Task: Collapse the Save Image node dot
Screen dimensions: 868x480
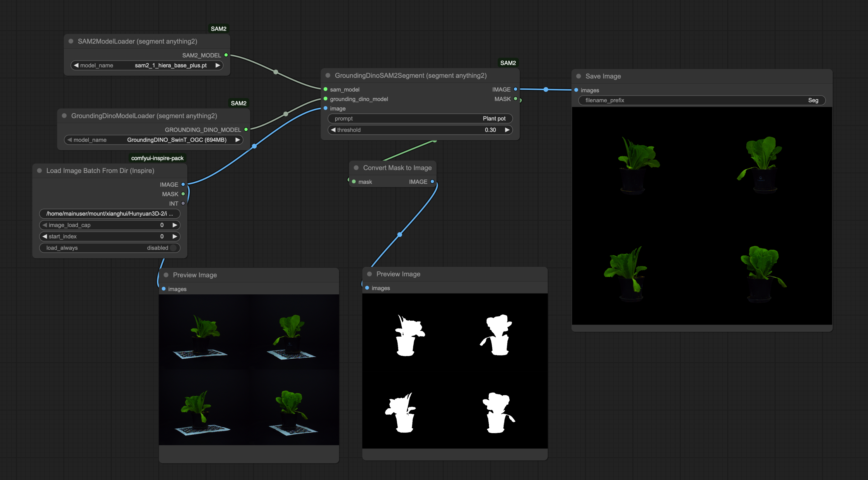Action: coord(578,76)
